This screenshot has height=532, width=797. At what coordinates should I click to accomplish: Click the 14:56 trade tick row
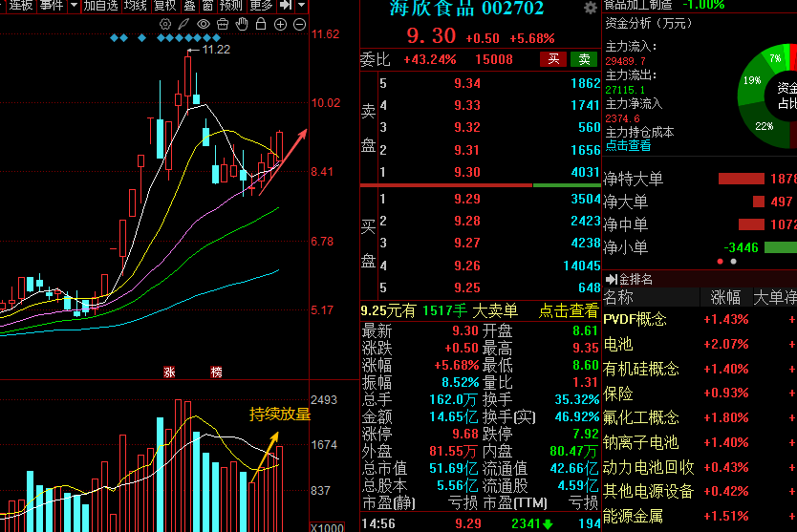pyautogui.click(x=481, y=523)
